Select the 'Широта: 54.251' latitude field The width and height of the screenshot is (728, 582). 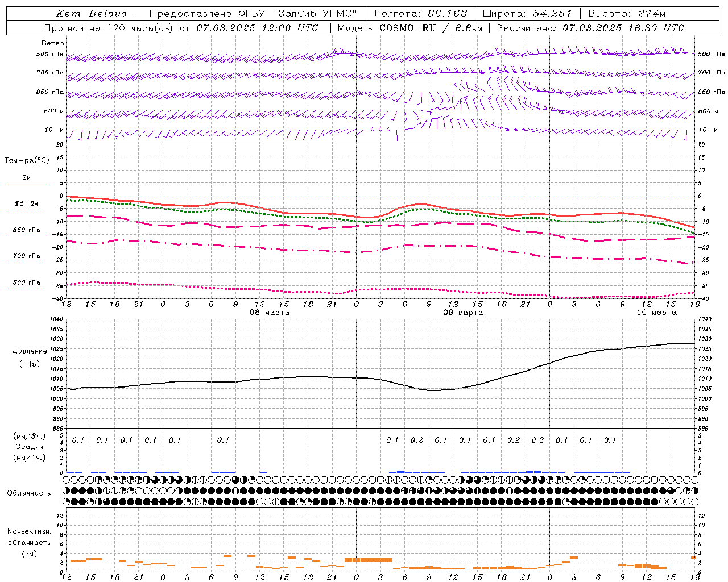tap(527, 14)
